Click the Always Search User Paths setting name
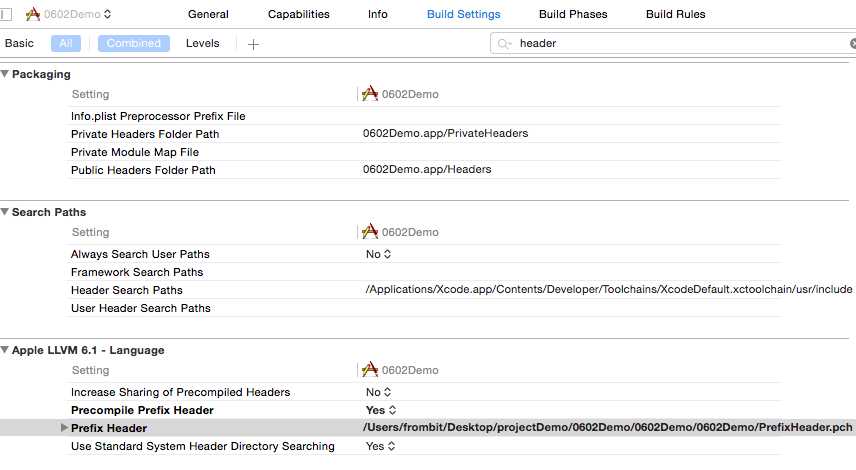856x470 pixels. point(140,254)
